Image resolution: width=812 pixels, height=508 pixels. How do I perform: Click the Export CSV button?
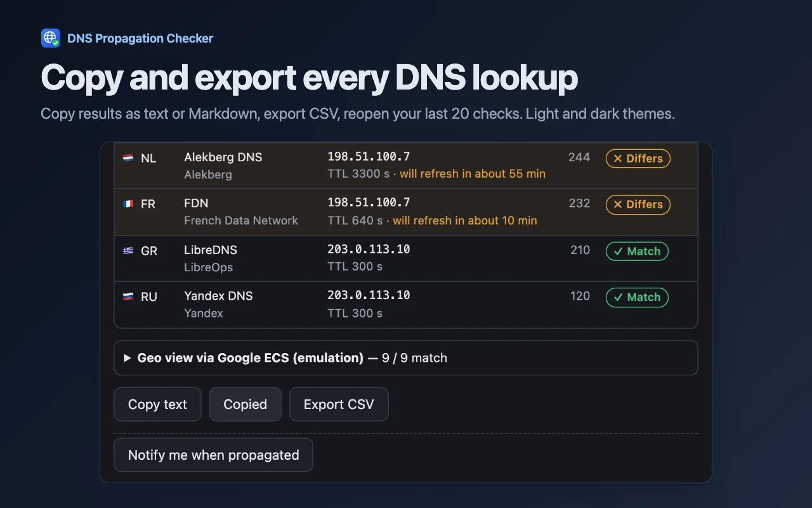(x=339, y=404)
